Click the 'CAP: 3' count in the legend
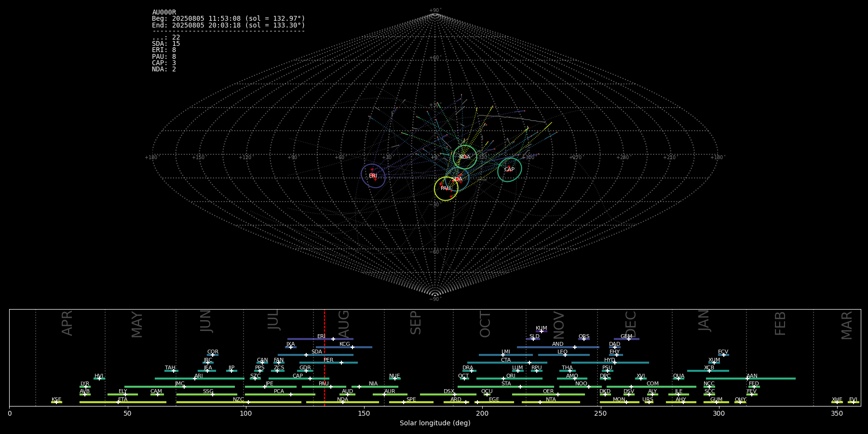Image resolution: width=868 pixels, height=434 pixels. 164,63
